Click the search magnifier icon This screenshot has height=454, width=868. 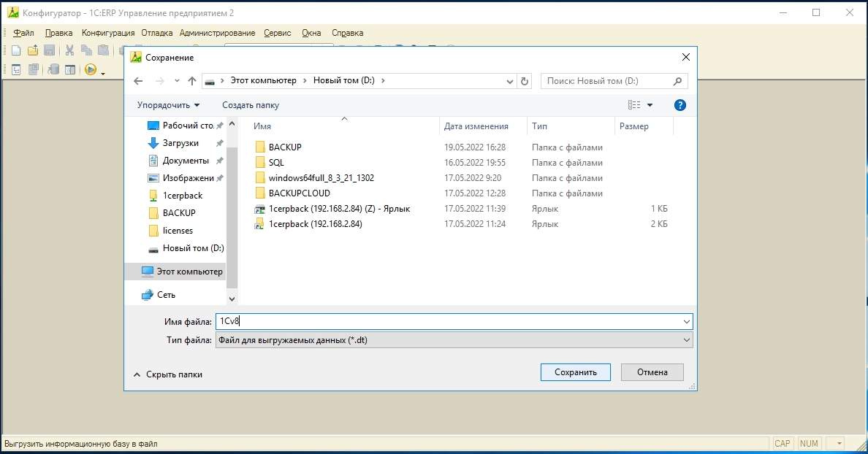(x=677, y=81)
